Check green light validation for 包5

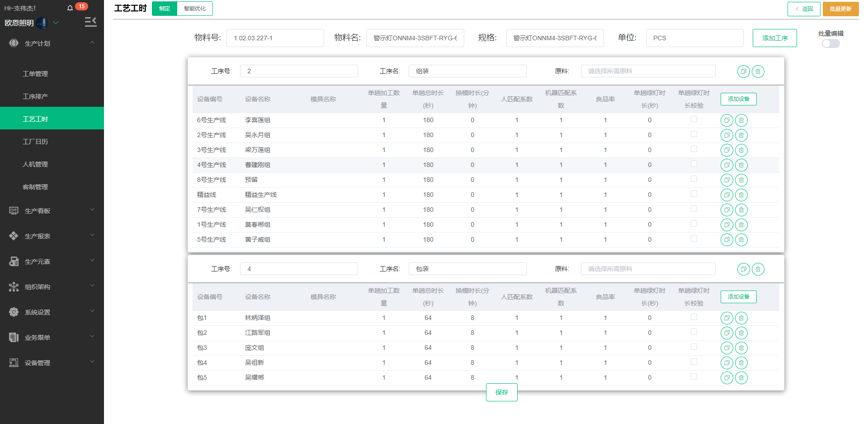(694, 376)
